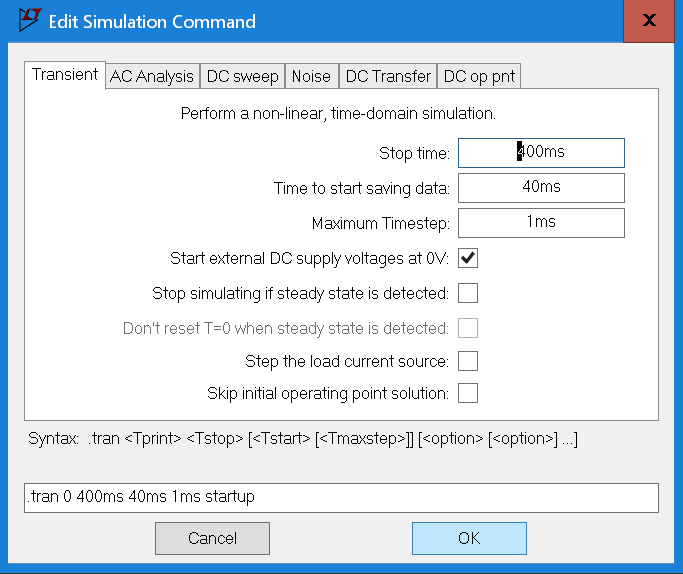Screen dimensions: 683x574
Task: Toggle Skip initial operating point solution checkbox
Action: 468,393
